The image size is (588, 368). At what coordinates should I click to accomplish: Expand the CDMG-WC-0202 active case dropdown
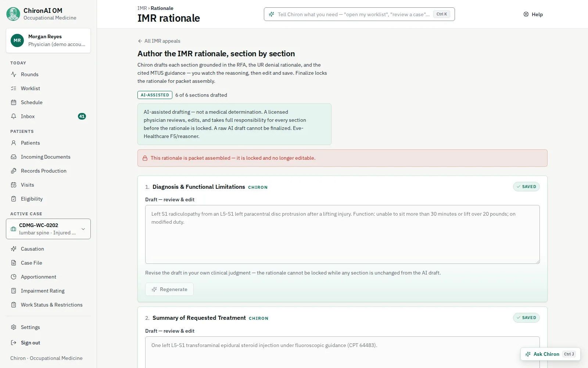(48, 229)
